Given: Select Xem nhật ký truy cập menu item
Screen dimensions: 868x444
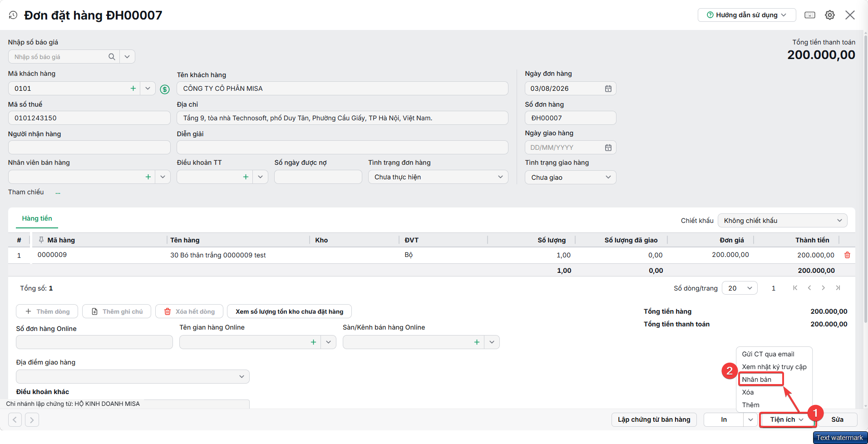Looking at the screenshot, I should 774,367.
